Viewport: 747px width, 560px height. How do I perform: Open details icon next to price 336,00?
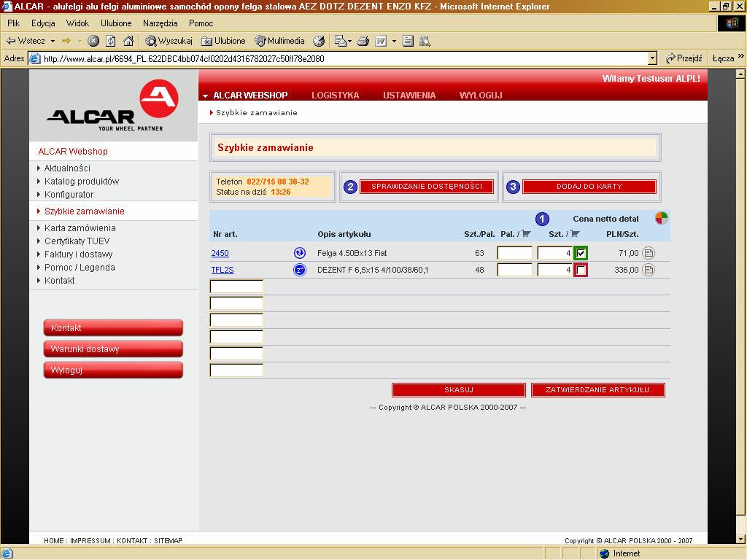point(649,270)
